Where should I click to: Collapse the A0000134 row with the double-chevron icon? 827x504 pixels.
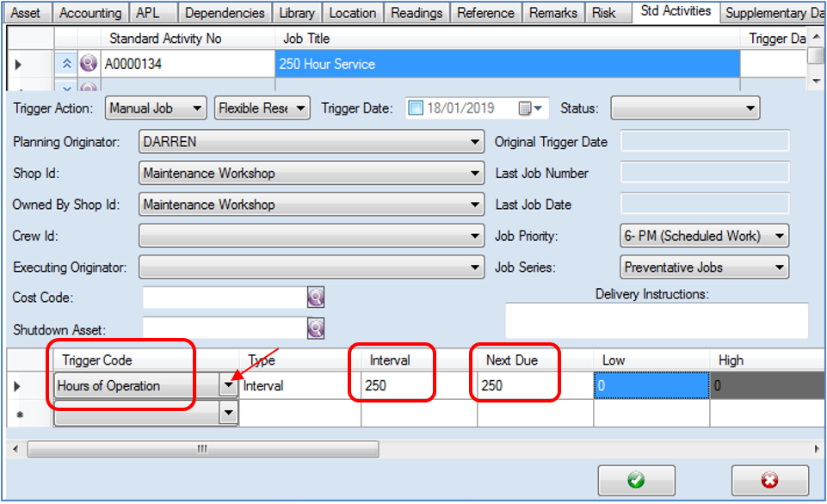(66, 64)
